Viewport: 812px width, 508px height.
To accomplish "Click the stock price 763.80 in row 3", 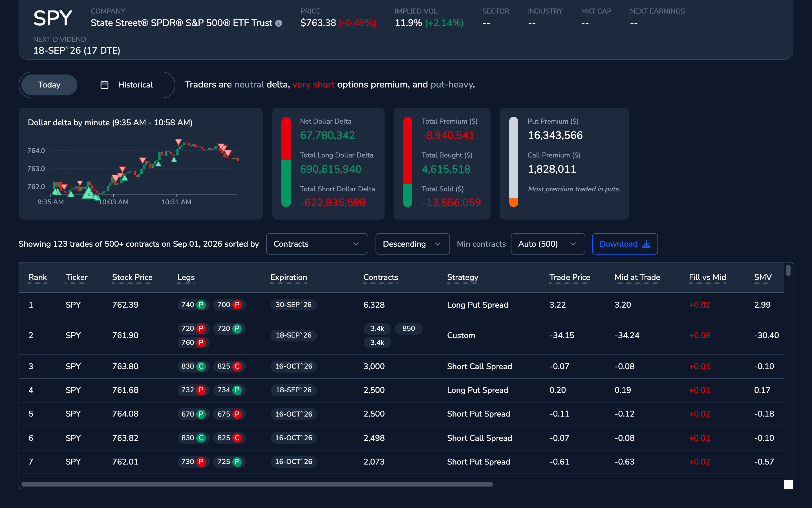I will pyautogui.click(x=125, y=366).
